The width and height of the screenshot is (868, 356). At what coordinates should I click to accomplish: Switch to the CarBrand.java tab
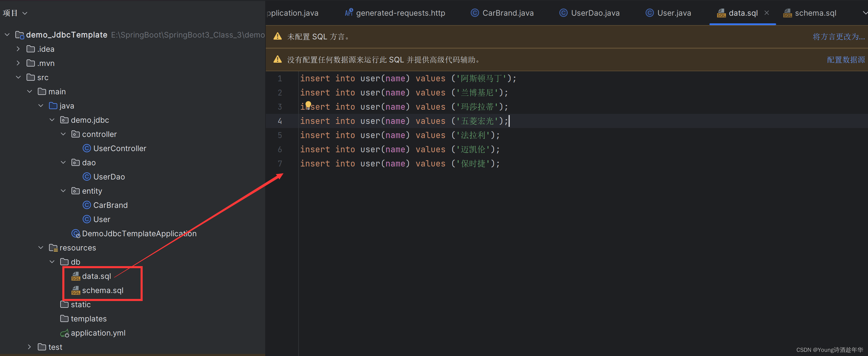pos(502,13)
